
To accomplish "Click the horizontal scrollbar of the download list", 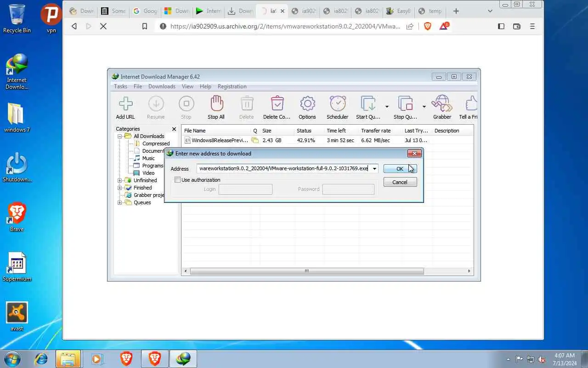I will (307, 271).
